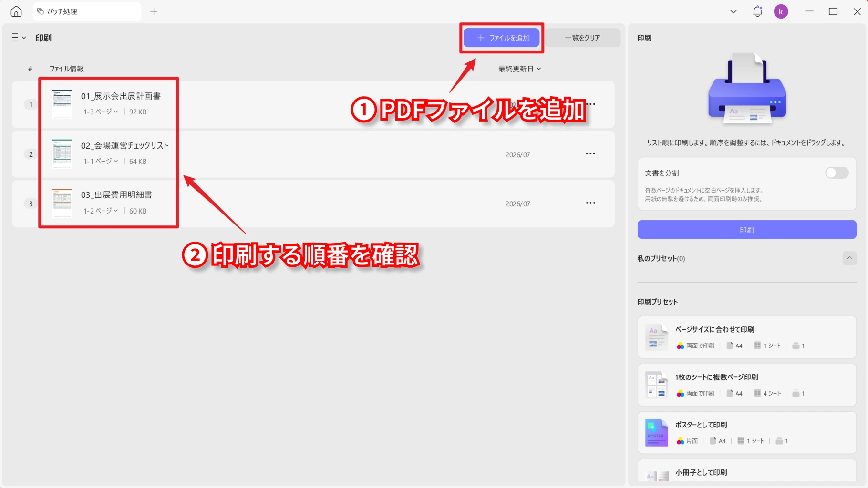Select file name 01_展示会出展計画書

pyautogui.click(x=121, y=96)
